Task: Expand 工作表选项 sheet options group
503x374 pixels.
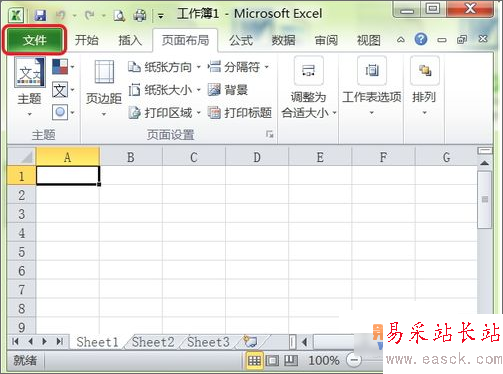Action: (372, 86)
